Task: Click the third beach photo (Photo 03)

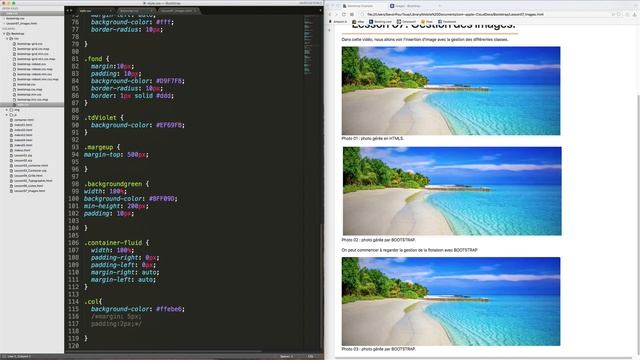Action: [x=451, y=301]
